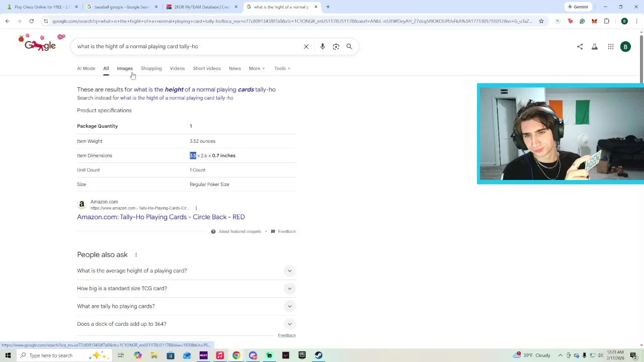Expand 'How big is a standard size TCG card'
644x362 pixels.
click(289, 289)
